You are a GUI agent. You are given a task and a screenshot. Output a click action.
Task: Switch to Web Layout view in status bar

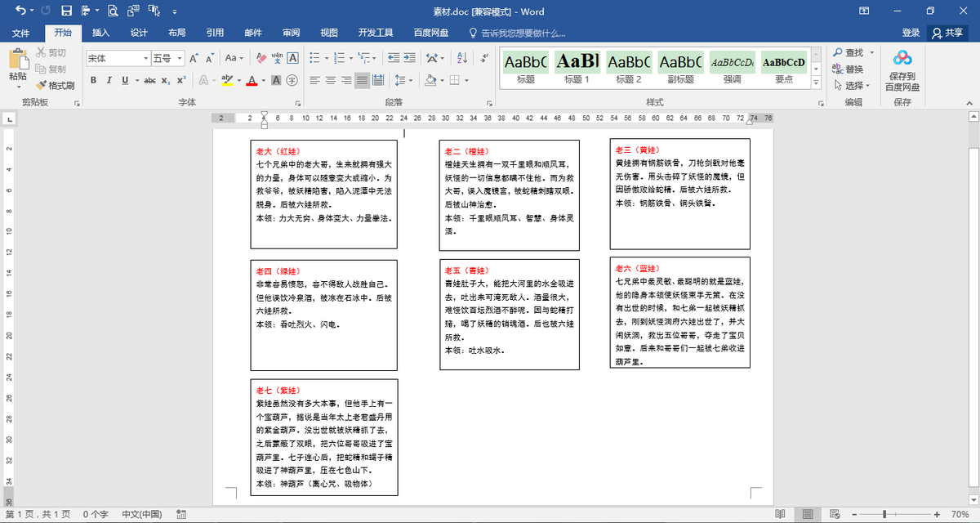pyautogui.click(x=835, y=514)
